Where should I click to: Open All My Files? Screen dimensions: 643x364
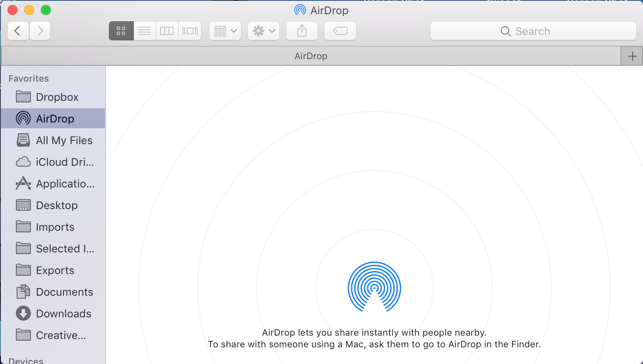(53, 140)
